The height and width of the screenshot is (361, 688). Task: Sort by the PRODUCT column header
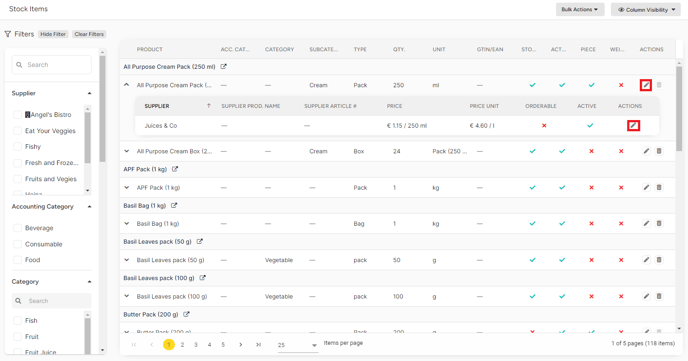tap(150, 49)
